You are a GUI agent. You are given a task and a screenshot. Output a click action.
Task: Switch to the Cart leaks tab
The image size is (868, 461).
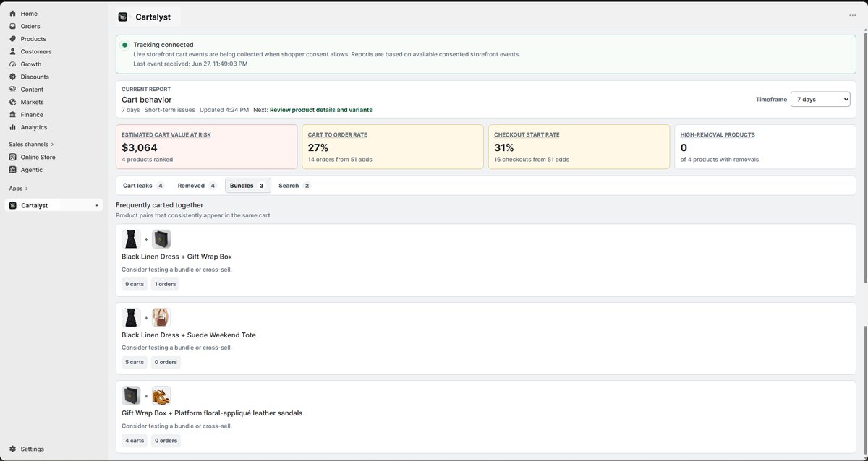[x=143, y=186]
